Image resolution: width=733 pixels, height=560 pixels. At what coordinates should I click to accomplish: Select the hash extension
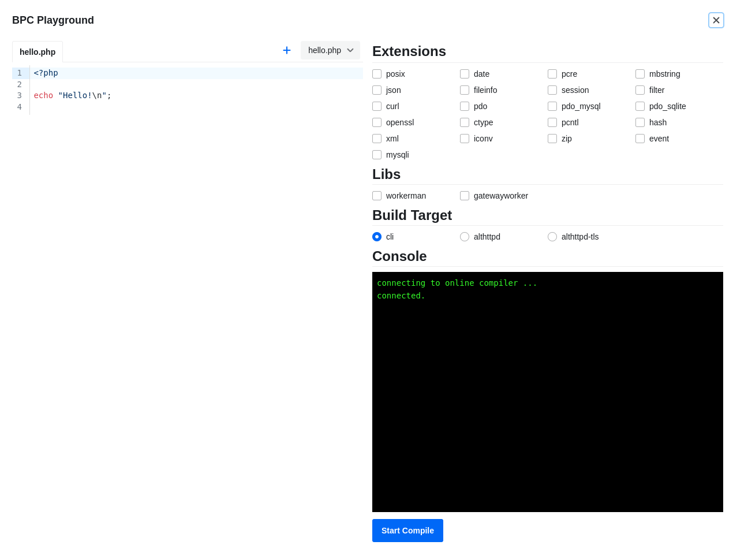640,122
